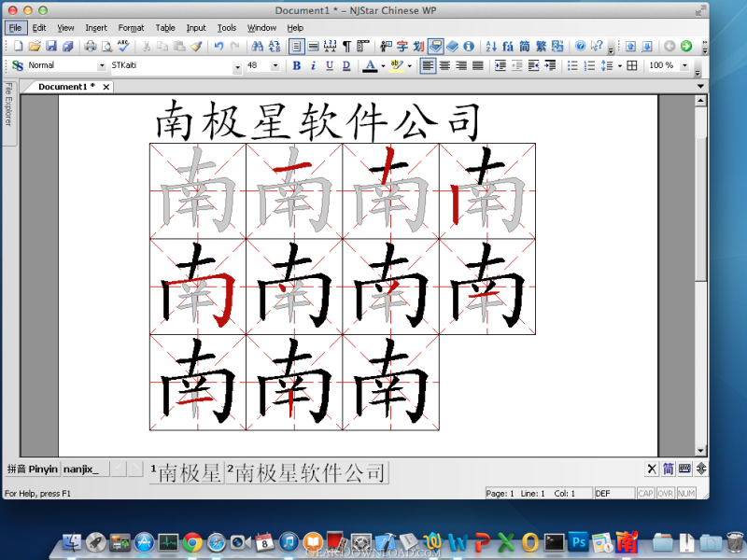Screen dimensions: 747x560
Task: Click the 拼音 Pinyin input mode button
Action: tap(32, 469)
